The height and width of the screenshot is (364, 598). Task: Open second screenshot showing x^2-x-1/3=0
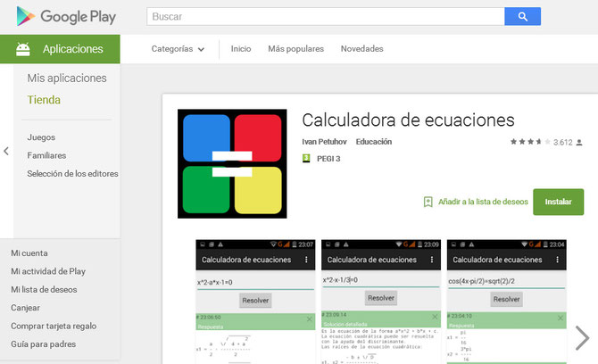point(381,302)
